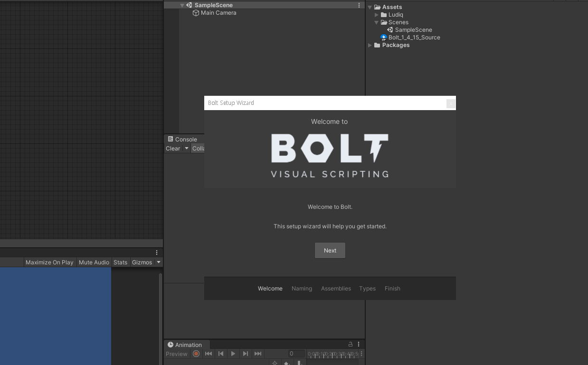The width and height of the screenshot is (588, 365).
Task: Open the animation timeline options kebab
Action: coord(361,354)
